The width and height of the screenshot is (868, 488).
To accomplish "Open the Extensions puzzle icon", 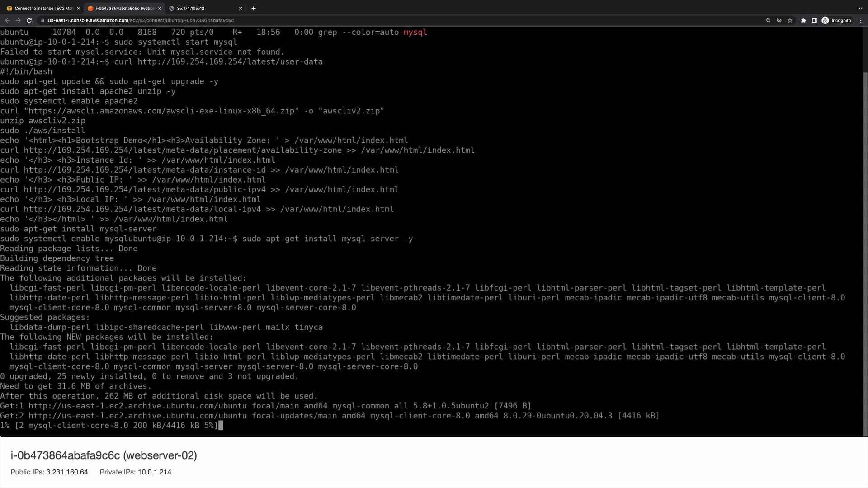I will click(803, 20).
